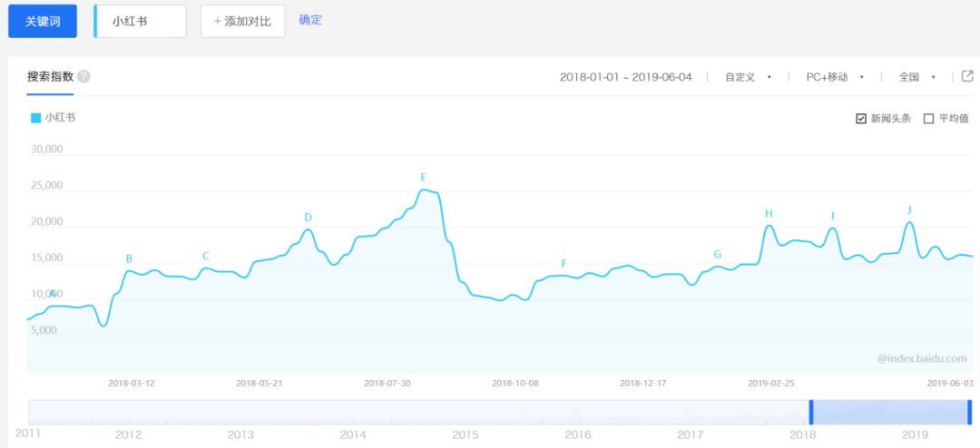Click the highlighted selected range in the timeline
The image size is (980, 448).
(x=890, y=413)
